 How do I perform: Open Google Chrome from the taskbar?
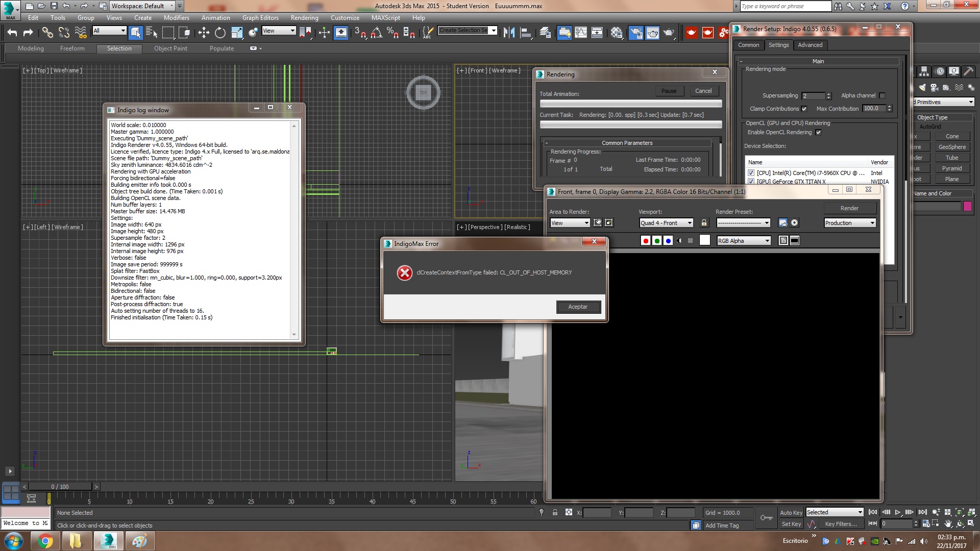pos(45,541)
